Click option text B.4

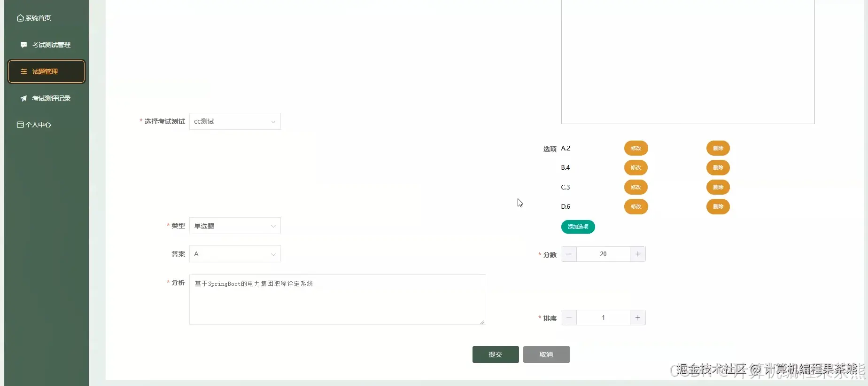[566, 167]
